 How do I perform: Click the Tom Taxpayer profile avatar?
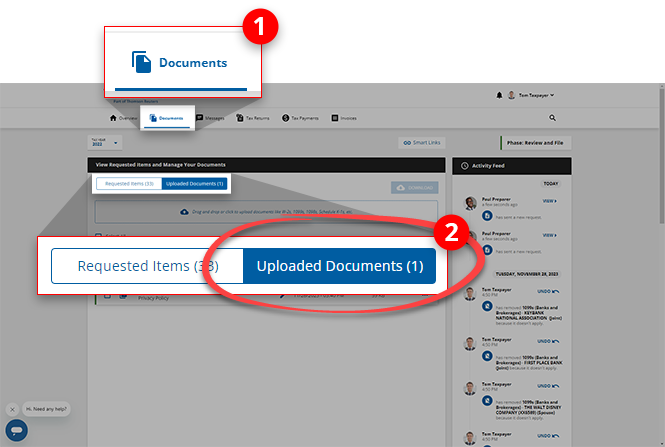(x=511, y=95)
